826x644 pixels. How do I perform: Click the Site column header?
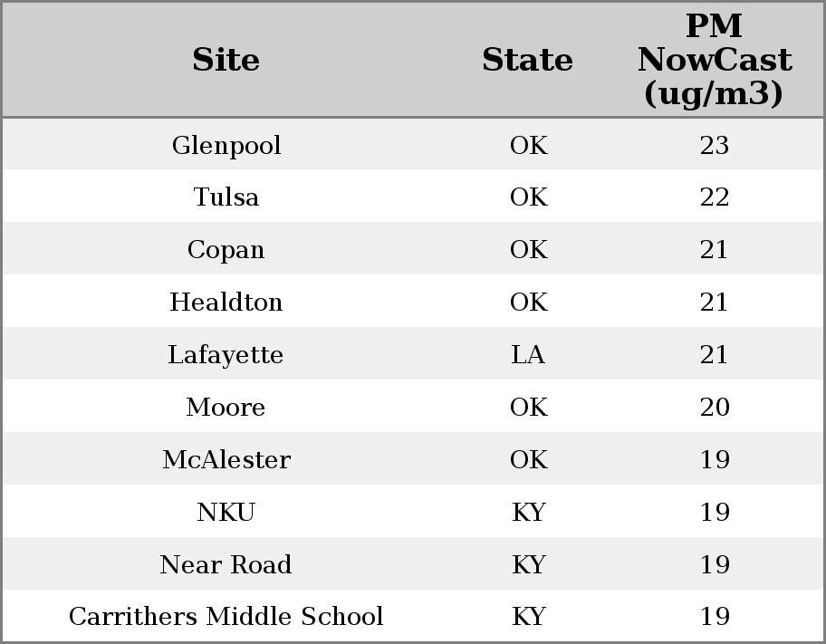226,60
